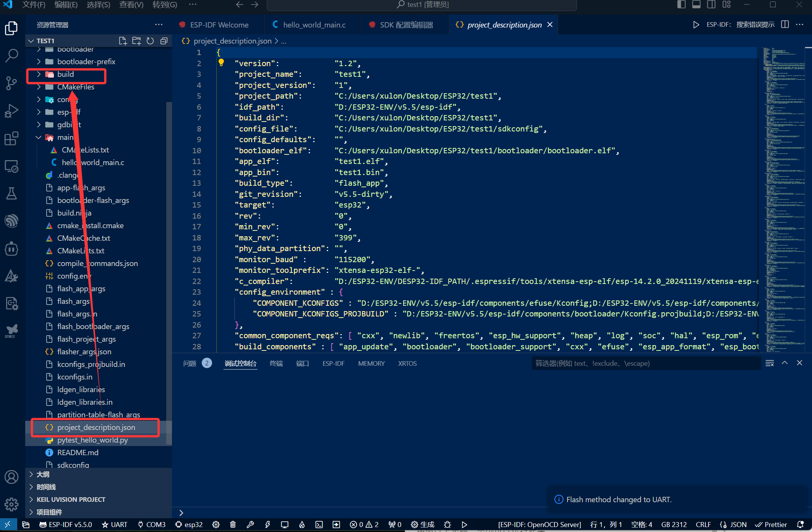Focus the debug console filter input
The image size is (812, 532).
click(x=646, y=363)
